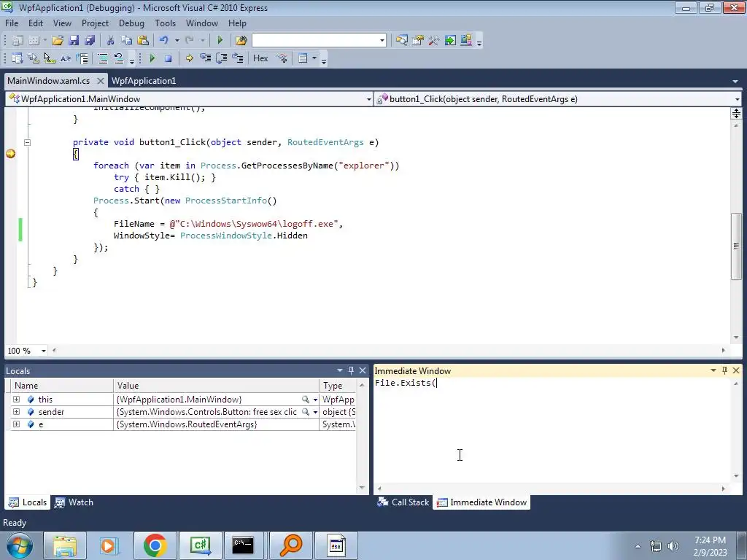The height and width of the screenshot is (560, 747).
Task: Toggle Hex display mode
Action: [260, 58]
